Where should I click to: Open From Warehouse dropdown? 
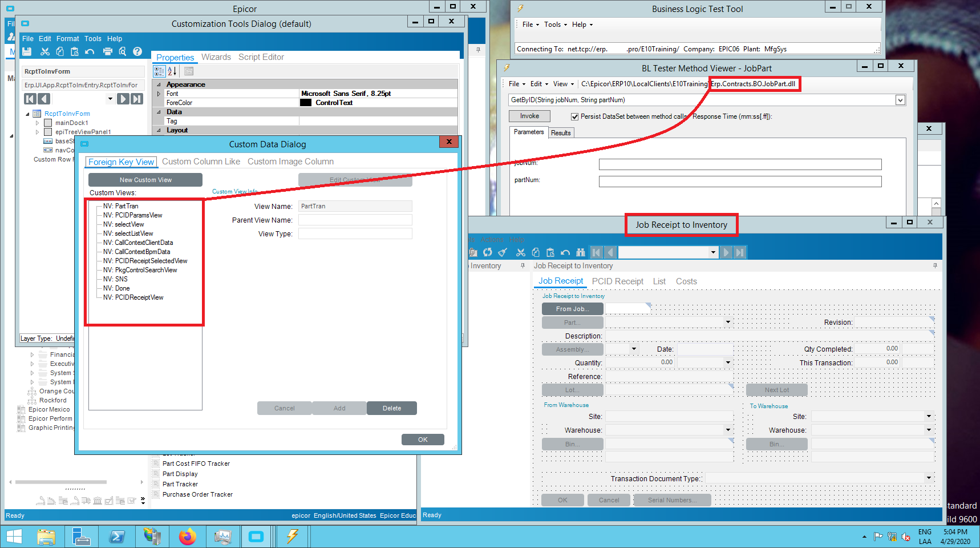pyautogui.click(x=728, y=430)
